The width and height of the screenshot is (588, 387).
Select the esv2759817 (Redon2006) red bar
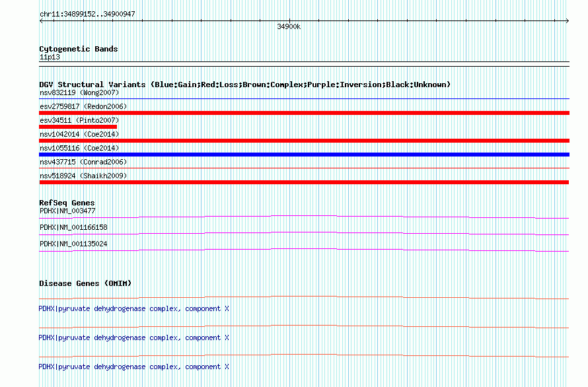304,113
